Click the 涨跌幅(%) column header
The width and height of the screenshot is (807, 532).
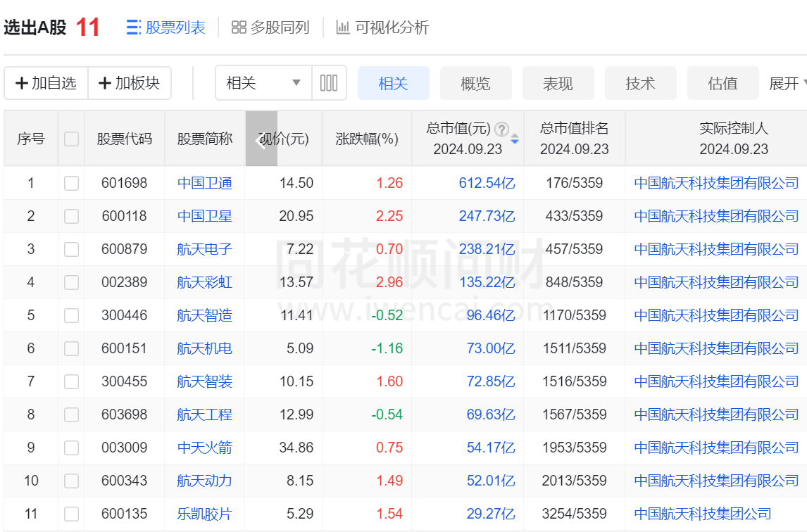(x=367, y=139)
